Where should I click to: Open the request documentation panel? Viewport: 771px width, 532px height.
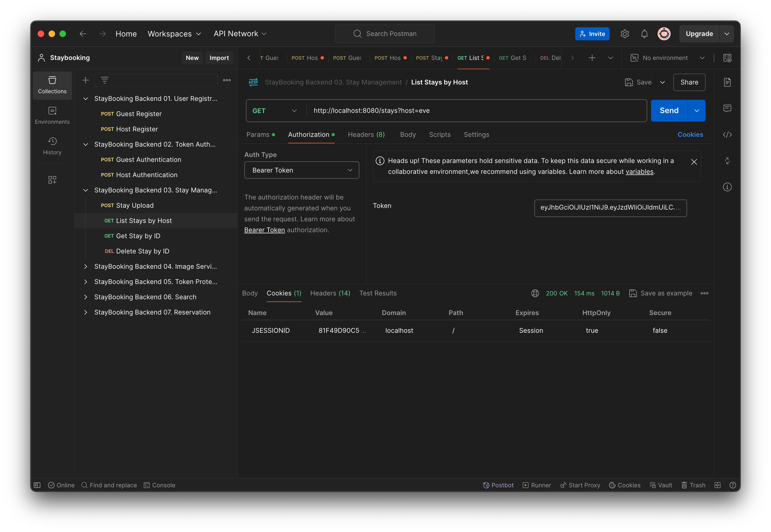coord(728,82)
